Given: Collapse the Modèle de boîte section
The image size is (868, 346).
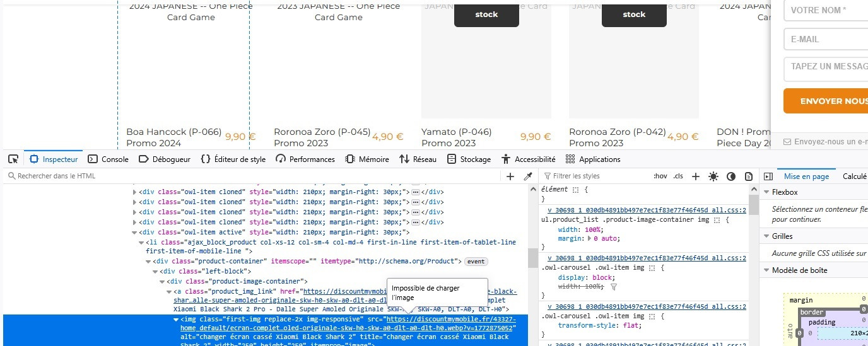Looking at the screenshot, I should pyautogui.click(x=766, y=270).
